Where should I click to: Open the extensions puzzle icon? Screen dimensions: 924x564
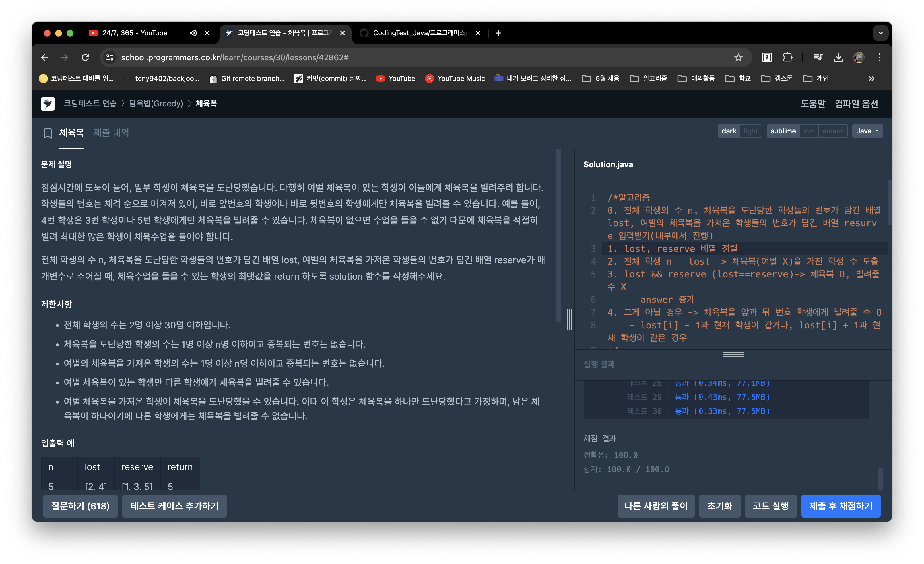click(x=787, y=57)
